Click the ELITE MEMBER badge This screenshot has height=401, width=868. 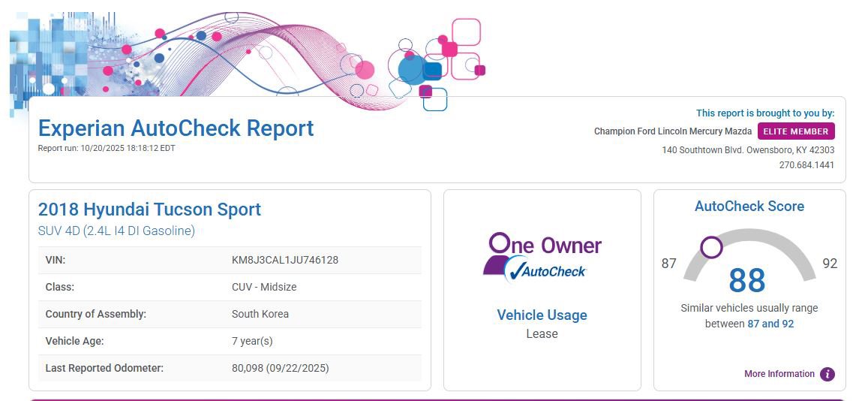click(x=796, y=131)
